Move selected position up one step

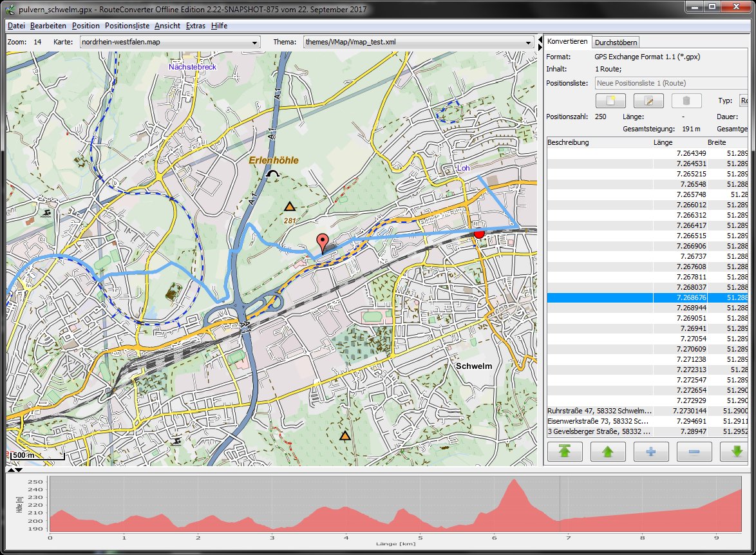click(x=607, y=451)
